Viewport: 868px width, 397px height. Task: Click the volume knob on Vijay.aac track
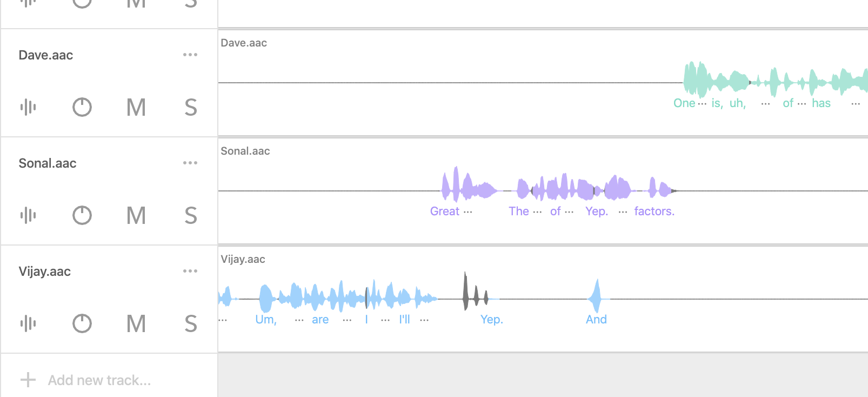[82, 323]
